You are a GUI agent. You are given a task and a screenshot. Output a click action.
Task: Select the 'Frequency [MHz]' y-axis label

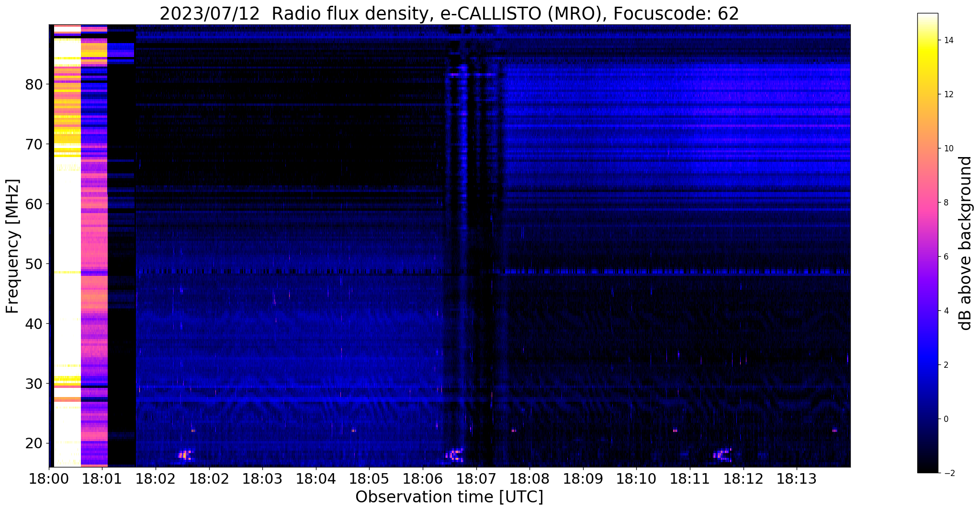13,246
